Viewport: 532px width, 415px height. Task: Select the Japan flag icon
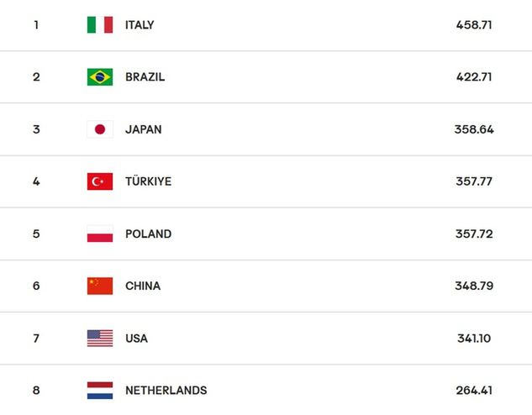tap(100, 129)
